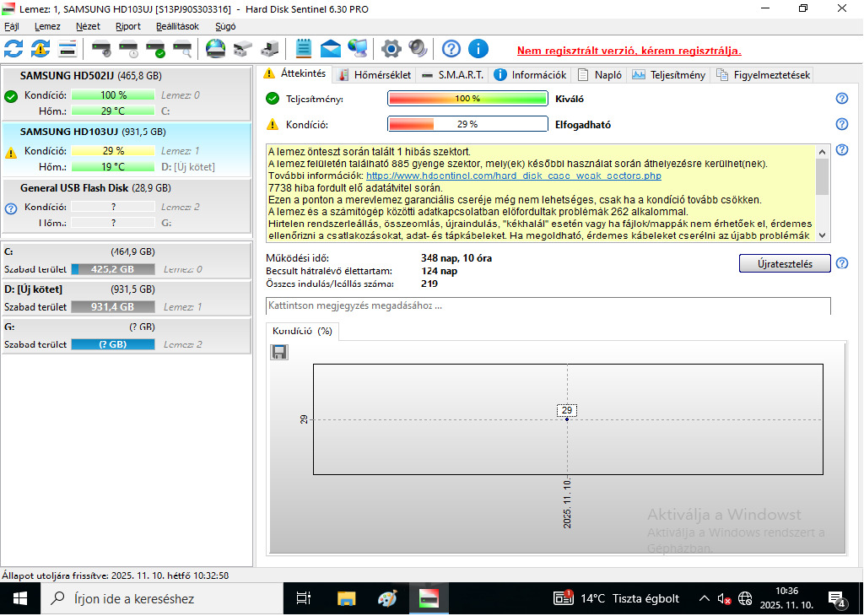Click help icon next to Újratesztelés button
This screenshot has height=616, width=864.
click(x=842, y=263)
